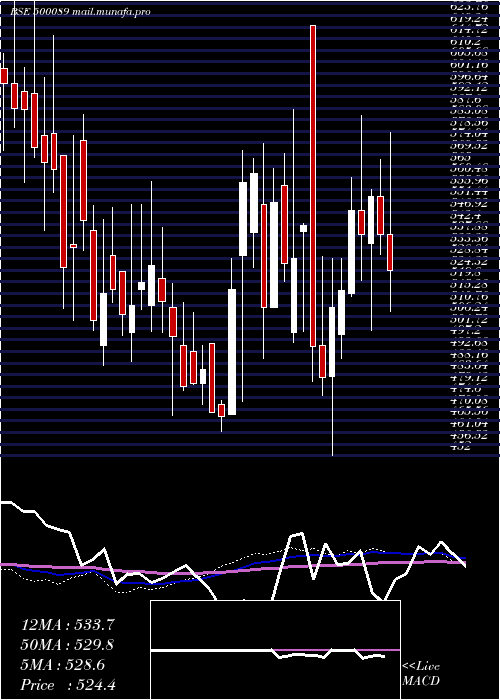Click the tallest red candlestick body
This screenshot has height=700, width=500.
pos(313,186)
